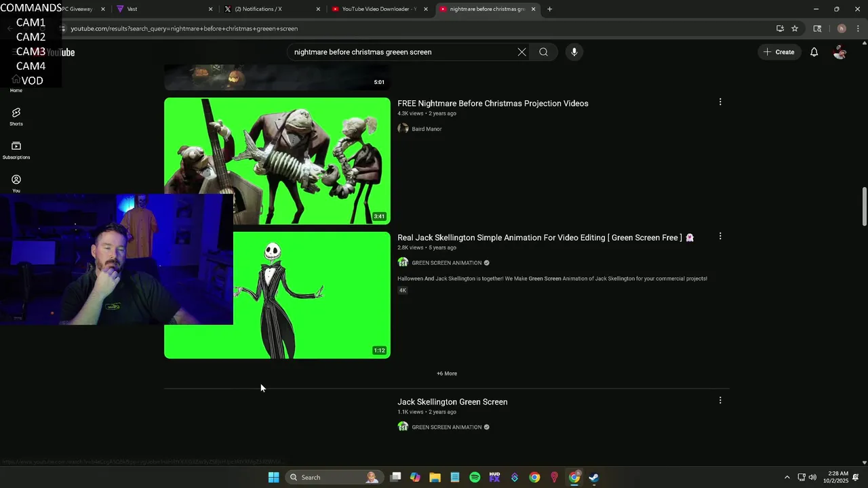868x488 pixels.
Task: Open more options for Real Jack Skellington video
Action: point(720,237)
